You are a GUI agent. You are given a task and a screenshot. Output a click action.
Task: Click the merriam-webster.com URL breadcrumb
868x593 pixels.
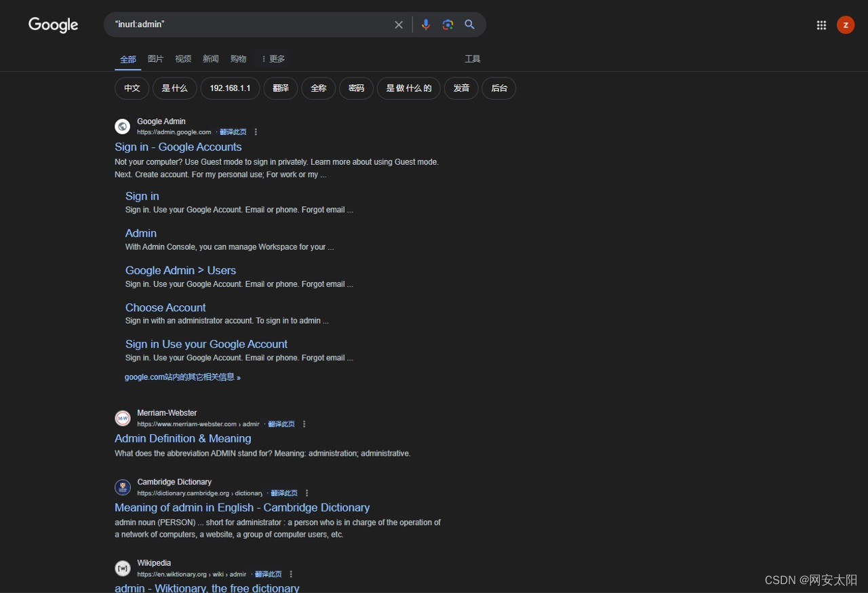pyautogui.click(x=198, y=424)
